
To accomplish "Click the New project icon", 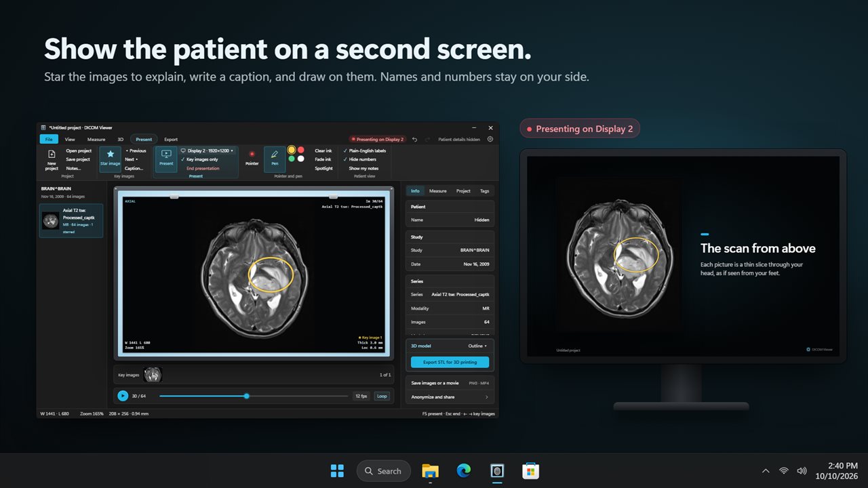I will pyautogui.click(x=52, y=155).
